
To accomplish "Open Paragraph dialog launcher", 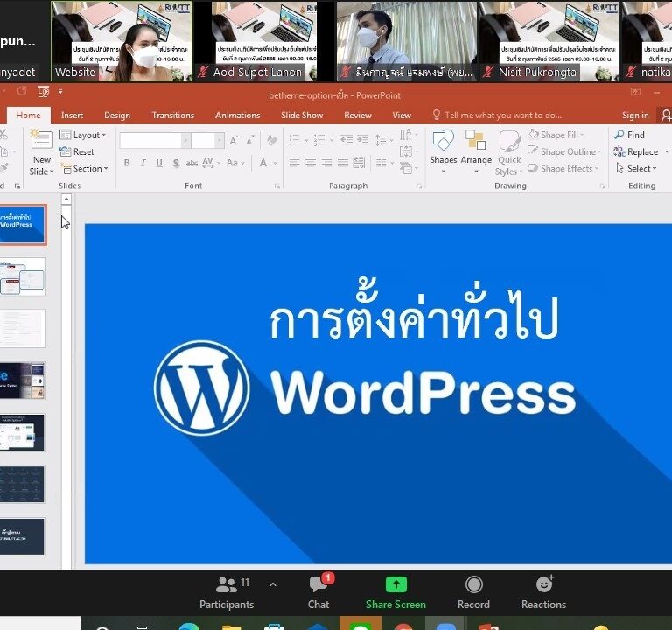I will point(419,186).
